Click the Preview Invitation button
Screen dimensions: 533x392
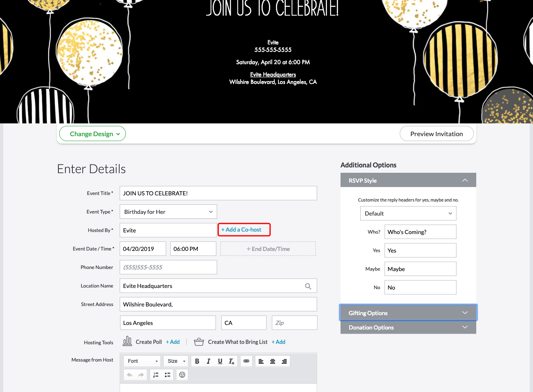pyautogui.click(x=436, y=134)
